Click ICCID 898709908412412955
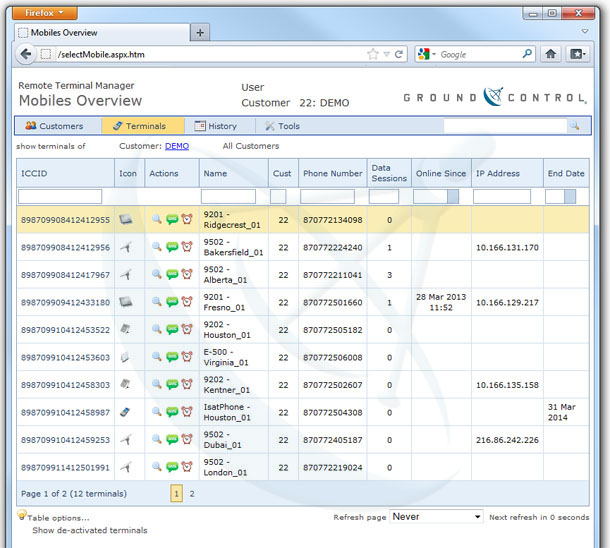 pyautogui.click(x=65, y=220)
